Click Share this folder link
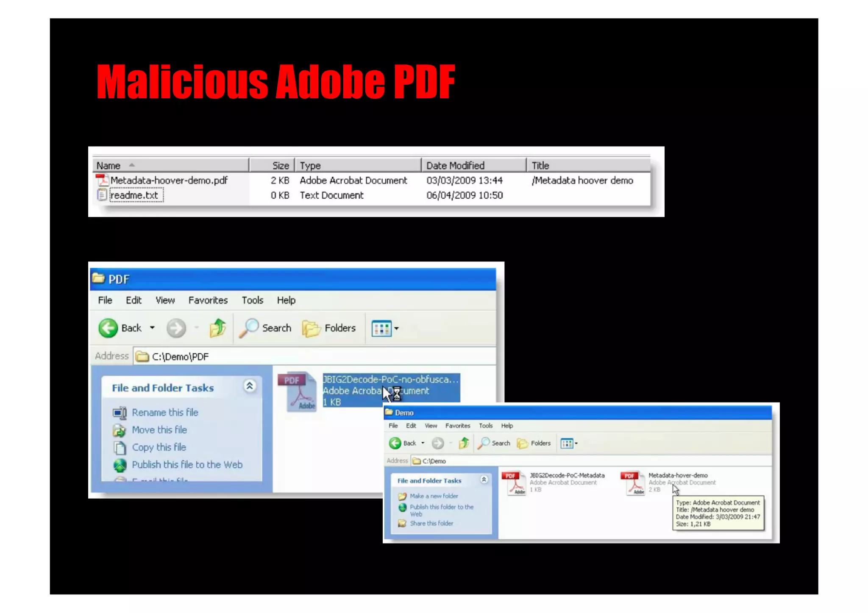The image size is (868, 613). coord(431,524)
